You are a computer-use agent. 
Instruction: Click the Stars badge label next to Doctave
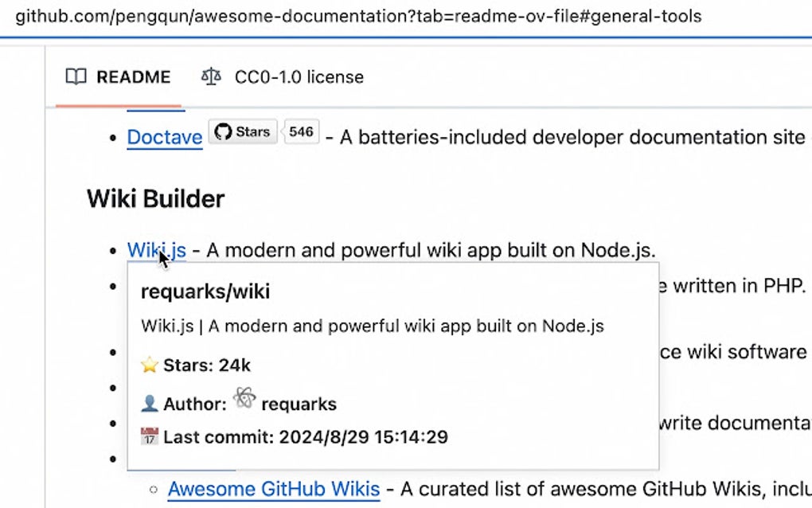point(252,131)
